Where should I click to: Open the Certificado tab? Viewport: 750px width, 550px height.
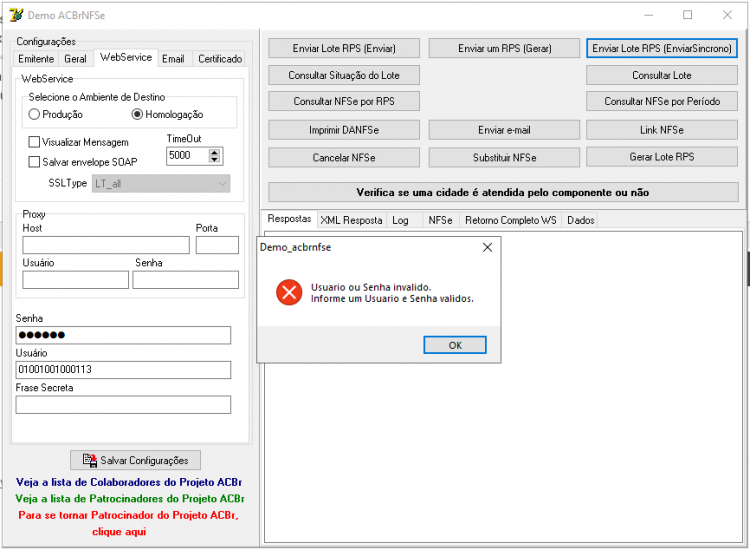(x=220, y=59)
